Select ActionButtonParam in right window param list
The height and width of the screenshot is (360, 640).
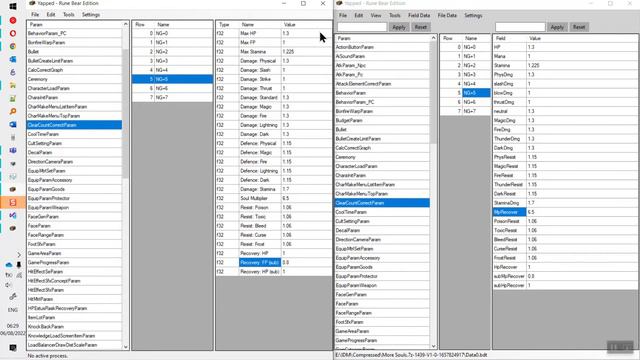pos(382,47)
